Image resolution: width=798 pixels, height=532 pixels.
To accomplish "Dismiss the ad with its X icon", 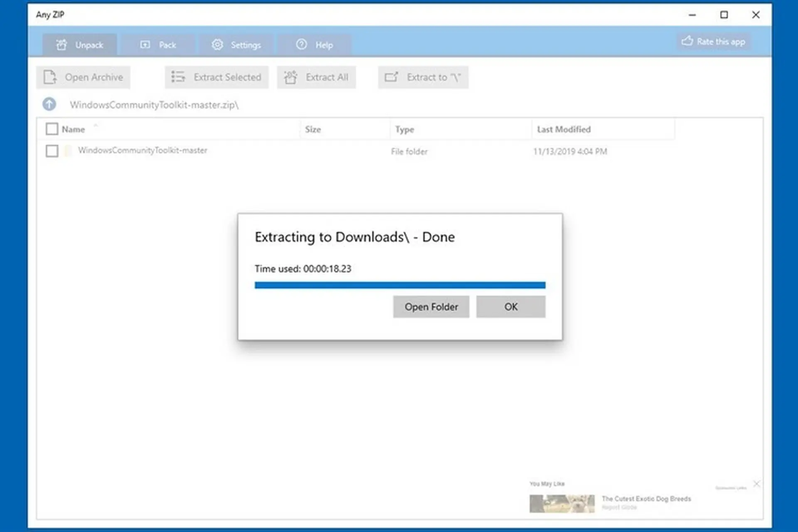I will pyautogui.click(x=757, y=484).
